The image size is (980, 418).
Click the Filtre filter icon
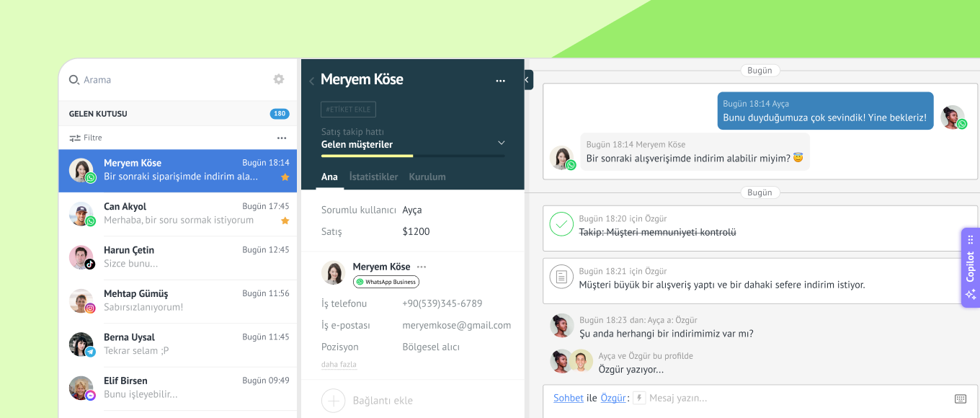coord(75,138)
